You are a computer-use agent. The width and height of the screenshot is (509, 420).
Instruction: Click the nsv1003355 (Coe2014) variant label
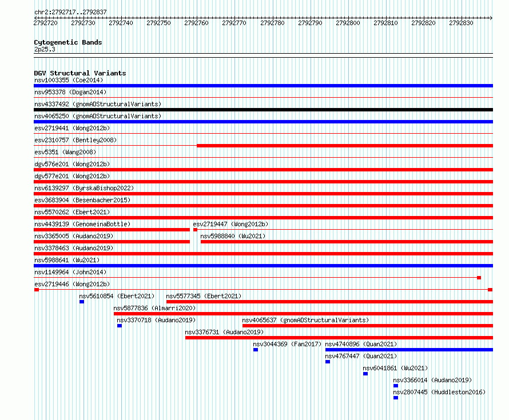69,80
